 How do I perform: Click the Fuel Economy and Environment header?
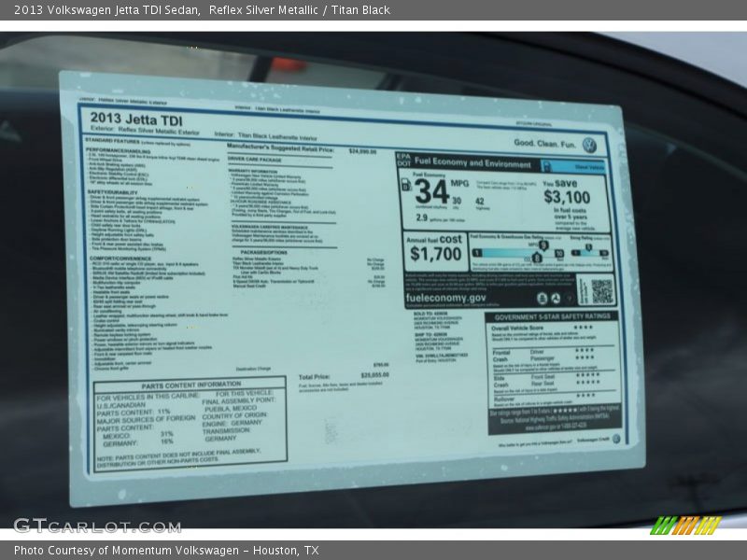472,162
